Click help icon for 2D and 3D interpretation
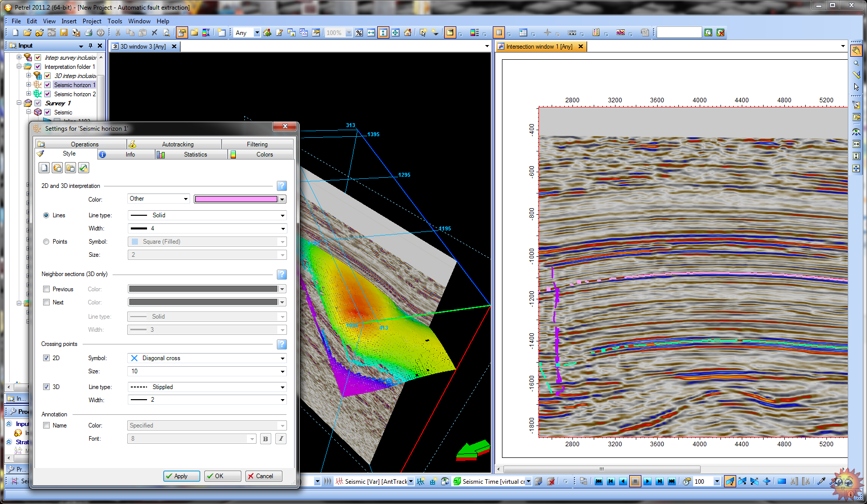Image resolution: width=867 pixels, height=504 pixels. [282, 186]
